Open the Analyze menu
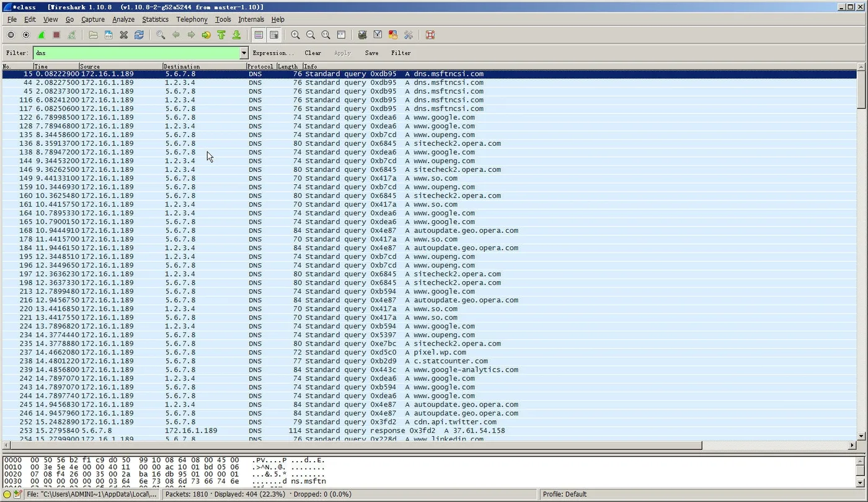868x502 pixels. point(123,19)
